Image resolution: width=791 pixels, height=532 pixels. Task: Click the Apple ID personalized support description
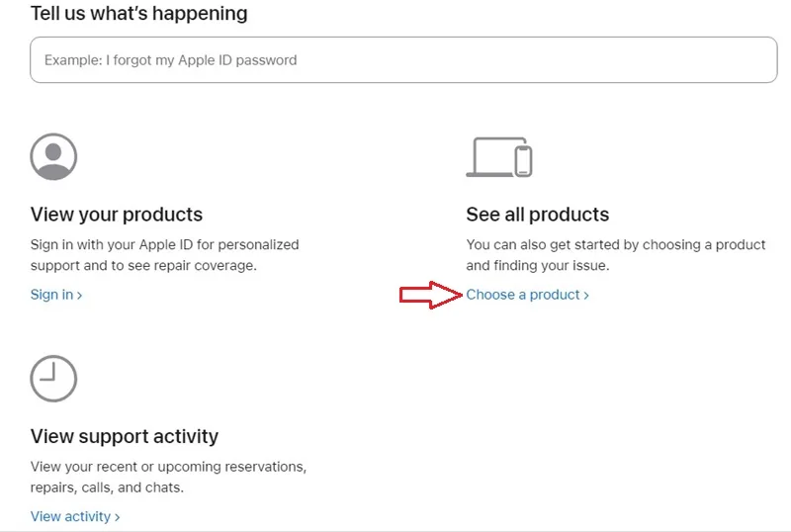(164, 255)
